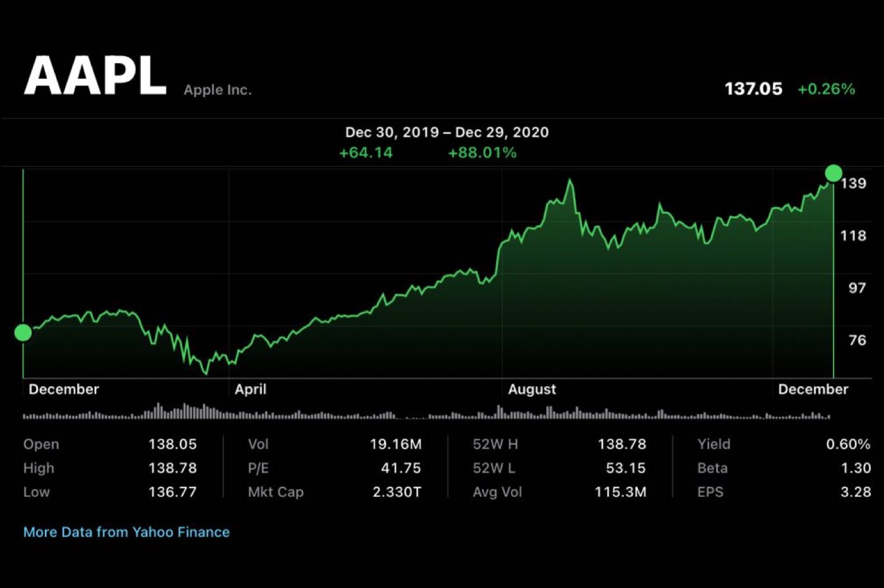Click the +88.01% range percent gain
The width and height of the screenshot is (884, 588).
click(482, 153)
